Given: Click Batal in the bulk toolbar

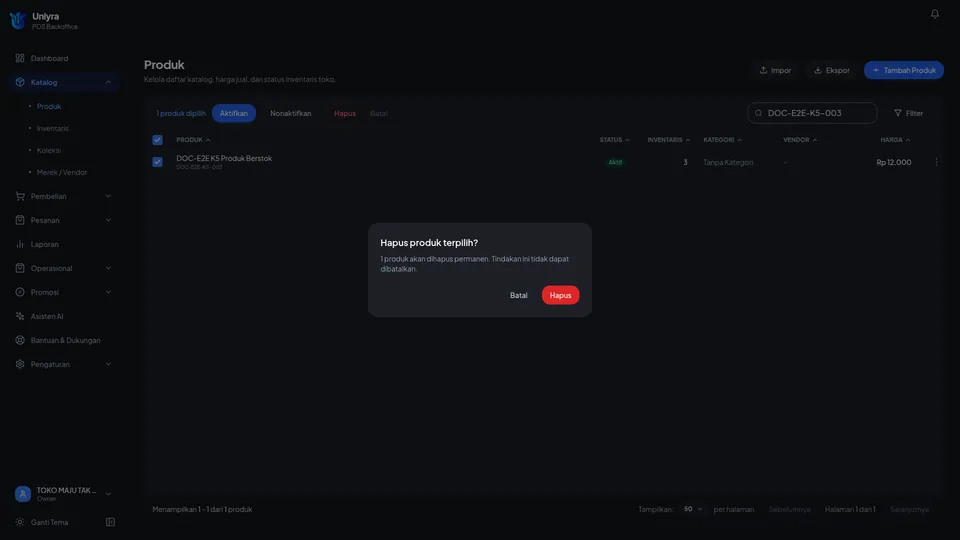Looking at the screenshot, I should point(379,113).
